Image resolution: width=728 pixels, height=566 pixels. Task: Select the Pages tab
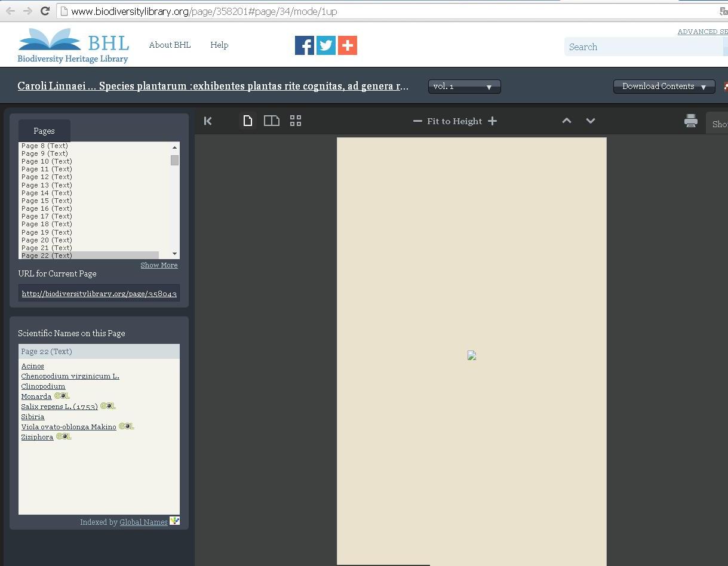(44, 131)
